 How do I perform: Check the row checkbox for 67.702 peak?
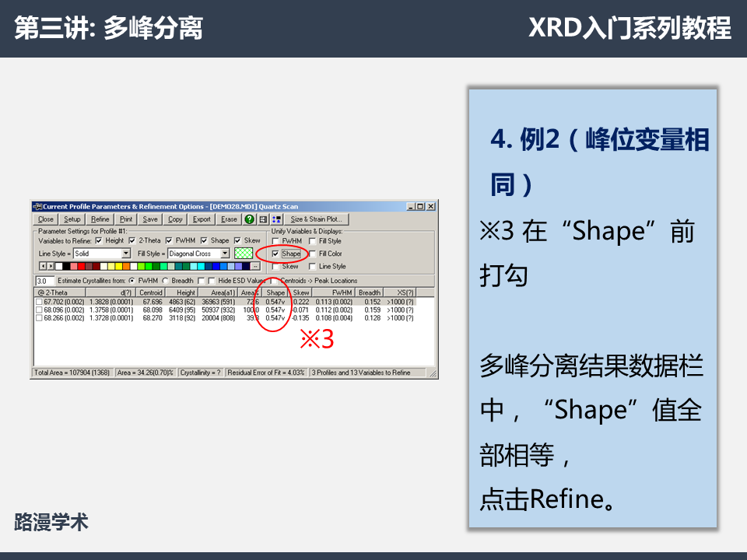[39, 302]
